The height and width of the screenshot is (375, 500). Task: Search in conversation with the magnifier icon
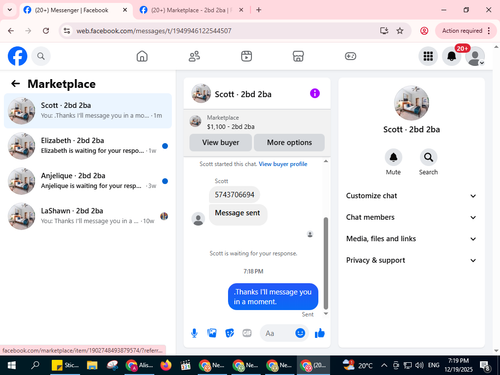tap(428, 157)
